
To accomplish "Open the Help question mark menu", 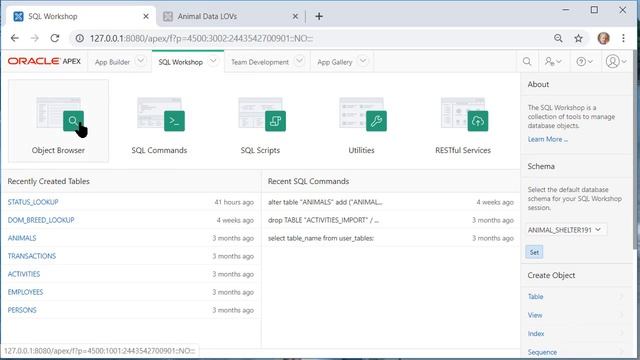I will 584,62.
